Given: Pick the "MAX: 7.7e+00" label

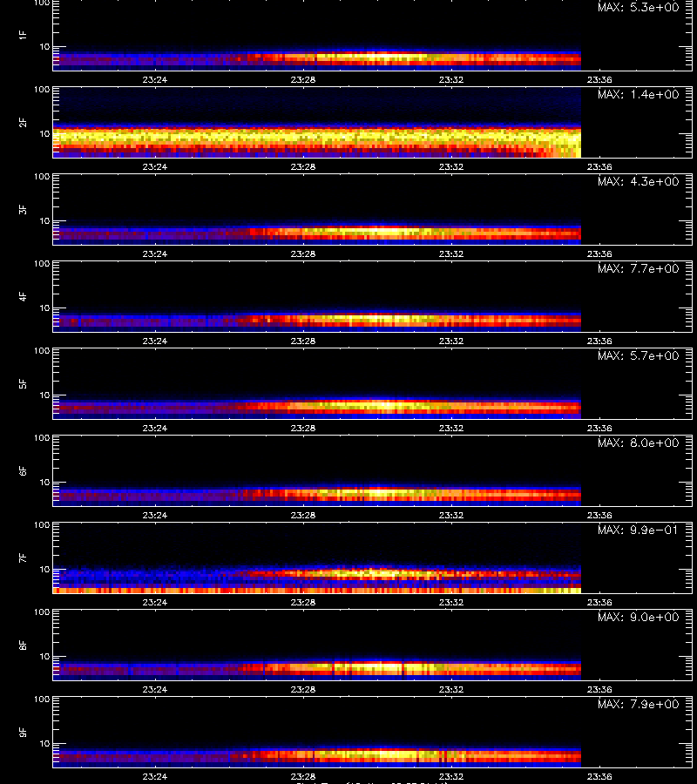Looking at the screenshot, I should pyautogui.click(x=638, y=268).
